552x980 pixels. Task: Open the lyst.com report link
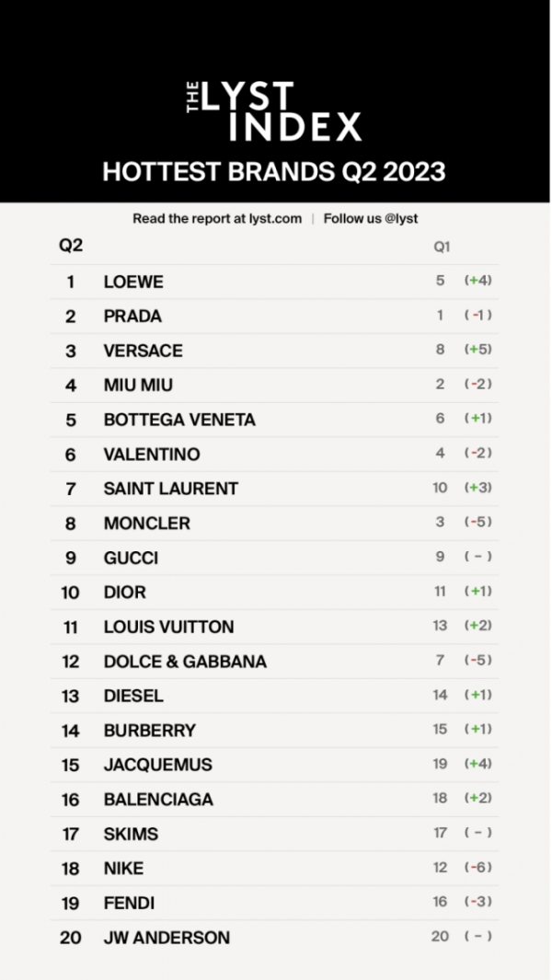tap(217, 219)
